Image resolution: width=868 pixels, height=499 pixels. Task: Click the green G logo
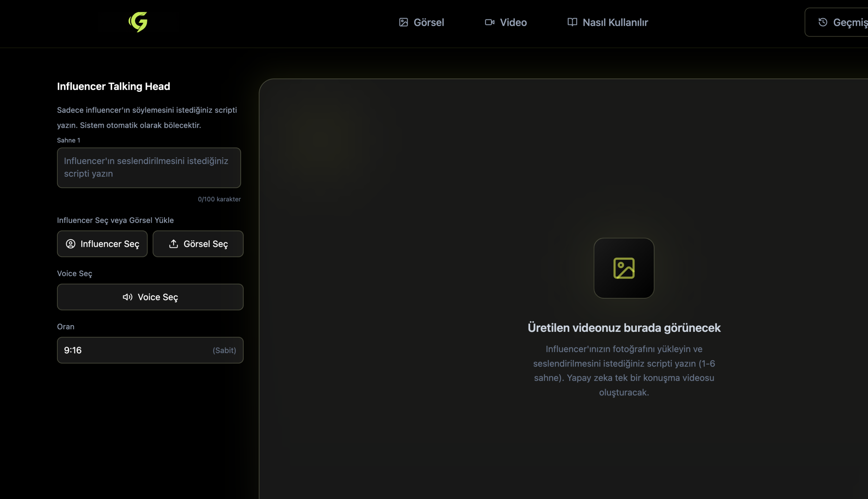click(138, 22)
